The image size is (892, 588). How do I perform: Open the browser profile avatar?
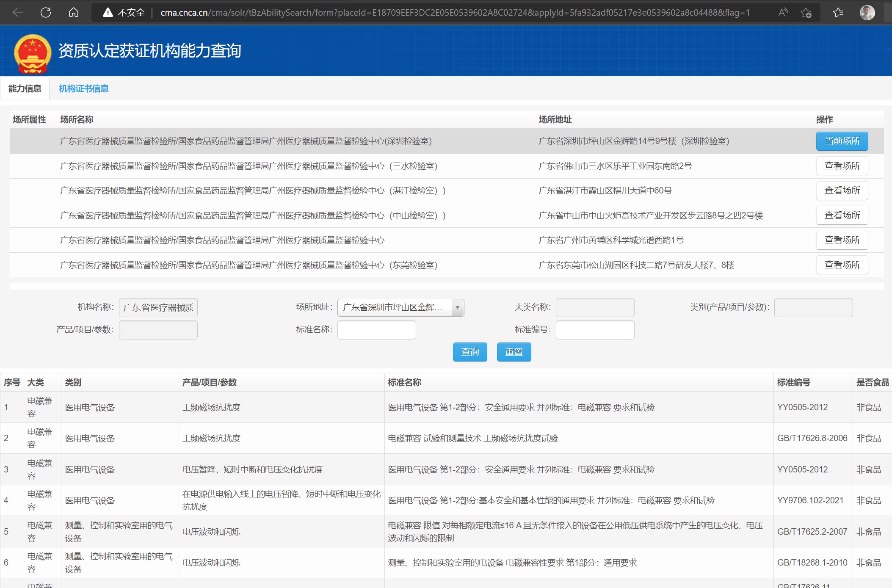click(x=867, y=13)
